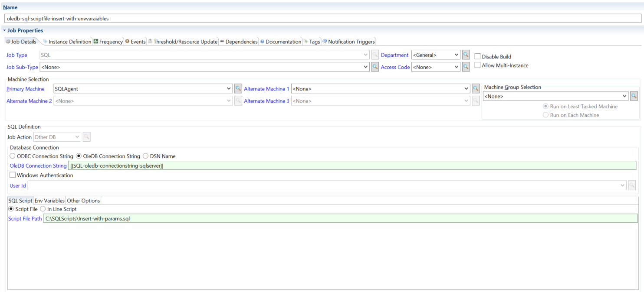The image size is (644, 292).
Task: Click the Alternate Machine 1 label link
Action: [266, 89]
